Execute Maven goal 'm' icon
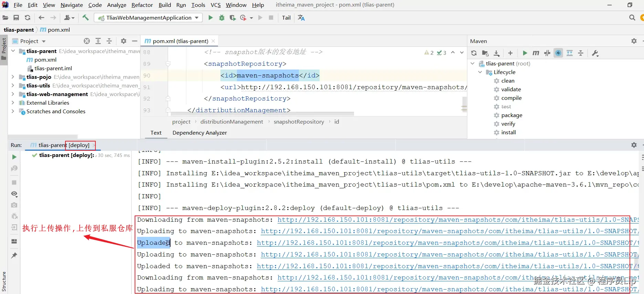Viewport: 644px width, 294px height. [536, 53]
